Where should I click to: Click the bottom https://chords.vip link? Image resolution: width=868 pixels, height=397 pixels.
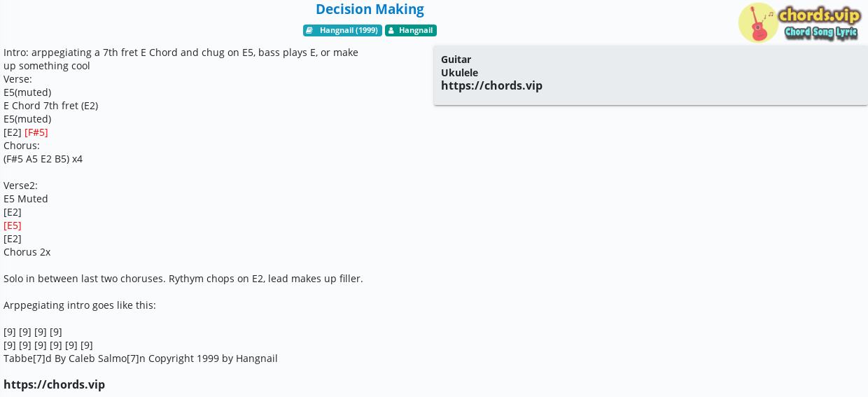tap(54, 384)
